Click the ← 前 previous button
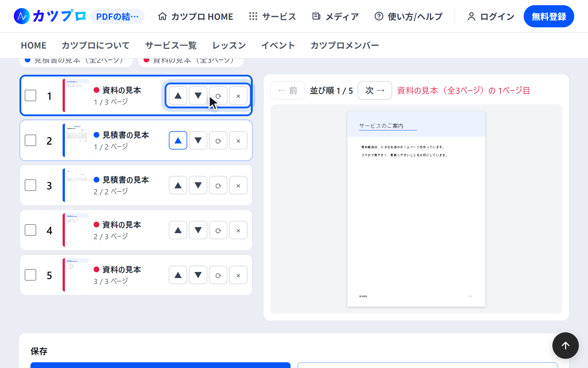 click(x=287, y=91)
